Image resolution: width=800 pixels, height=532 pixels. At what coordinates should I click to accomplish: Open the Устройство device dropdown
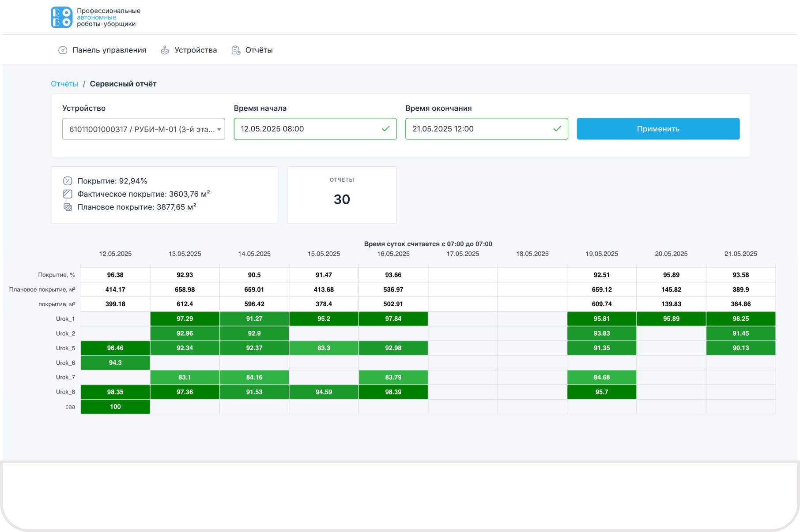143,129
